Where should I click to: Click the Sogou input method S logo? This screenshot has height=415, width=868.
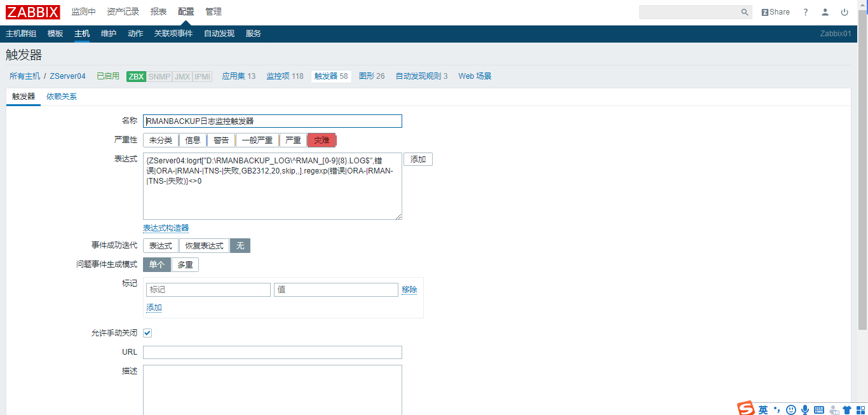coord(745,409)
